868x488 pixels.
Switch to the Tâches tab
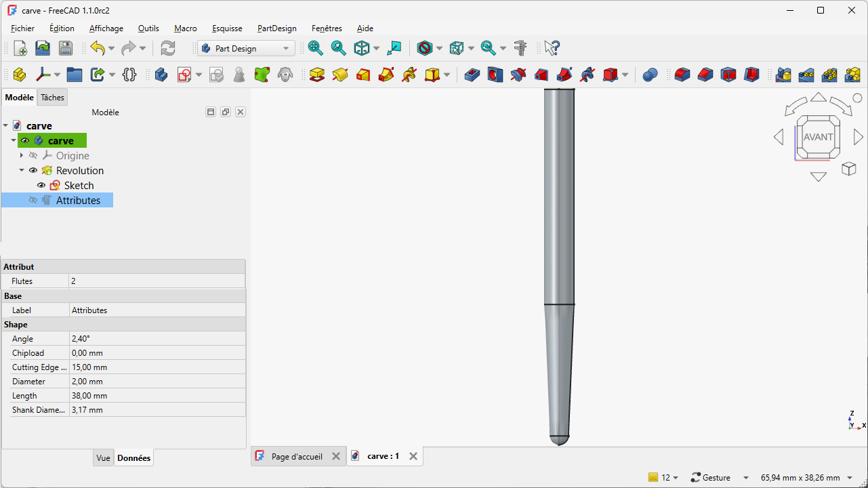(x=52, y=98)
